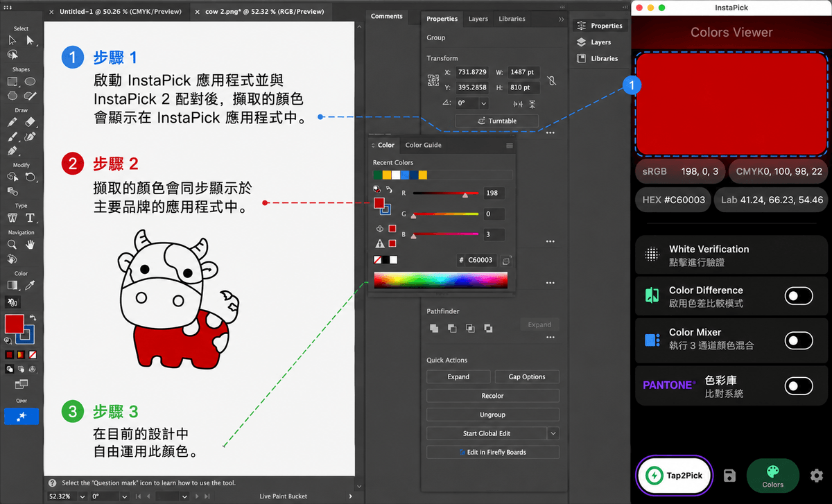Viewport: 832px width, 504px height.
Task: Click the Ungroup button
Action: (493, 415)
